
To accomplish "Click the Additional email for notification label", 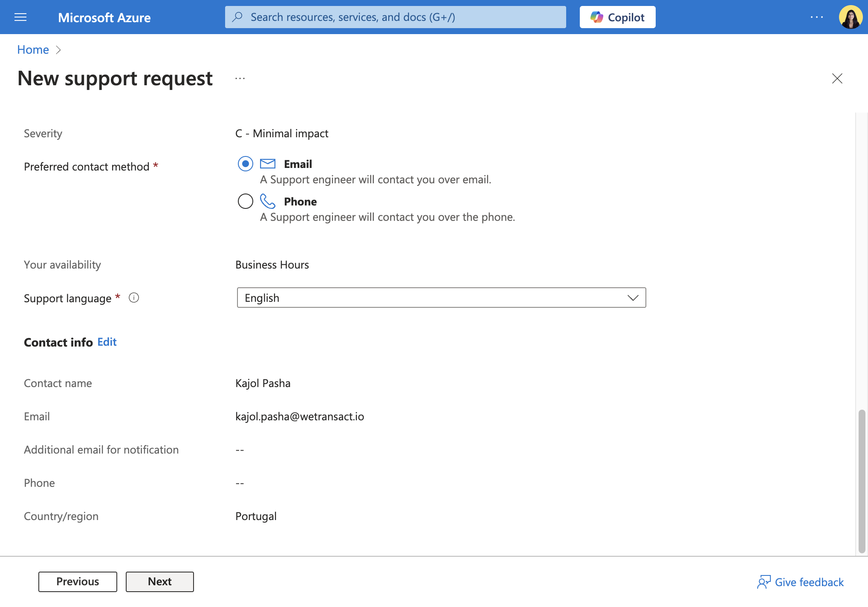I will coord(101,450).
